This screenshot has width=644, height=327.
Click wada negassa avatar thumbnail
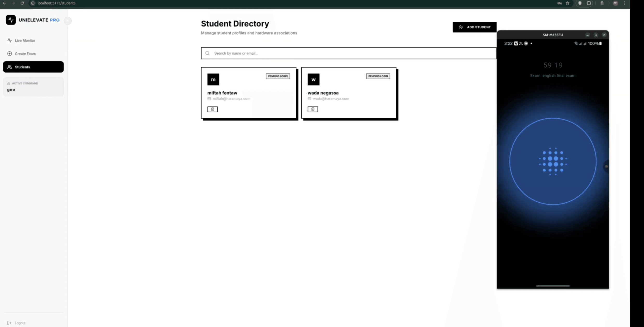click(x=313, y=79)
